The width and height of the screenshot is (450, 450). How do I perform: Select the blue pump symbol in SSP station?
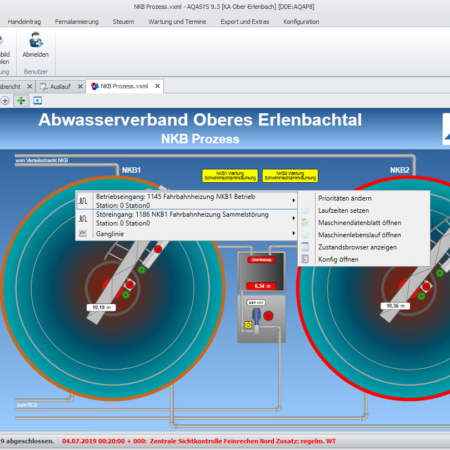pos(256,317)
